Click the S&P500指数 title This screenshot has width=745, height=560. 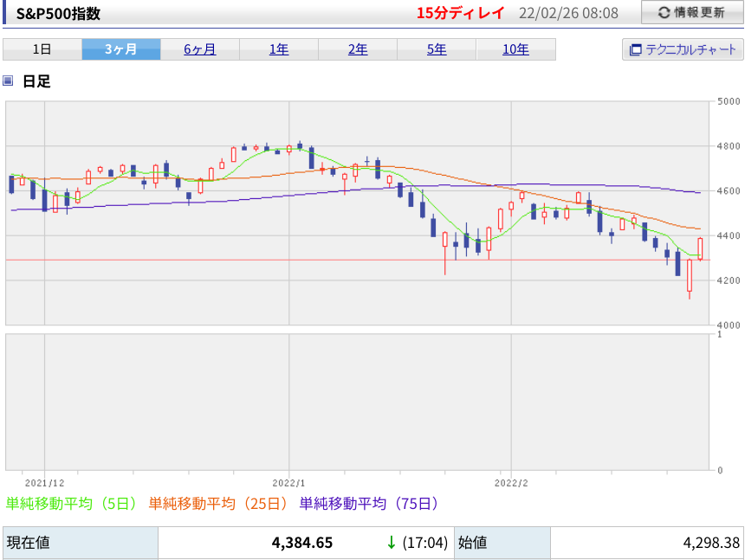click(x=58, y=14)
